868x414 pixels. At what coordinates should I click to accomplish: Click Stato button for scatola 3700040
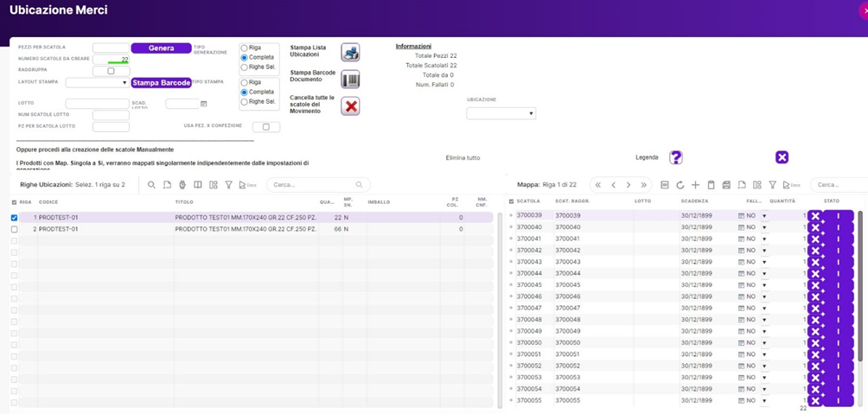click(838, 227)
